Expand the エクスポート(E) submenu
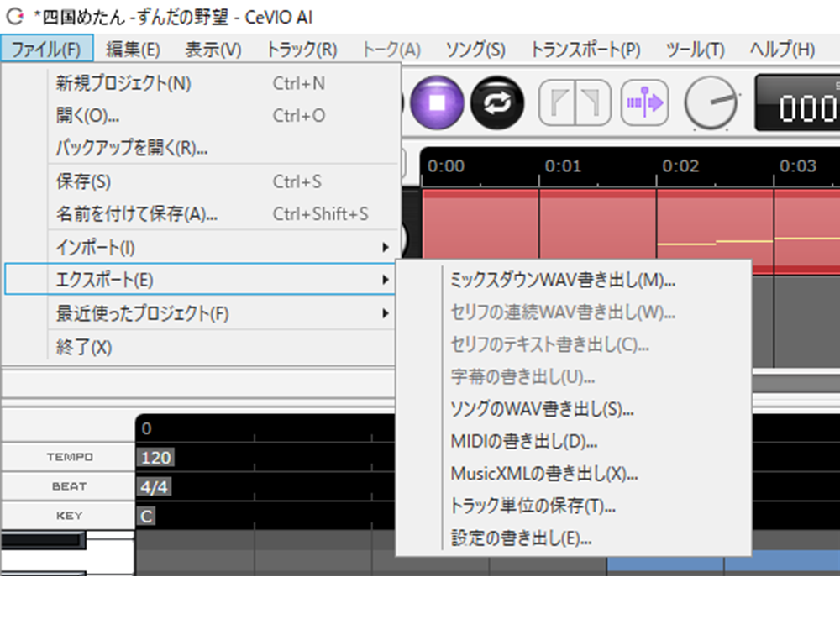 pyautogui.click(x=202, y=279)
